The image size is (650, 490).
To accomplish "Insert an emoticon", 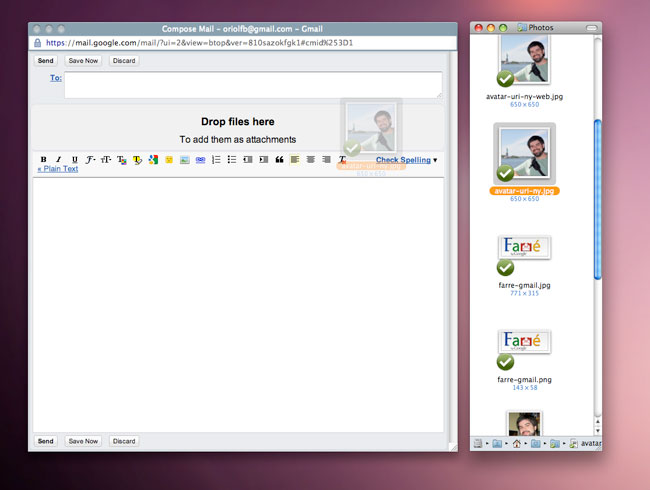I will (x=169, y=160).
